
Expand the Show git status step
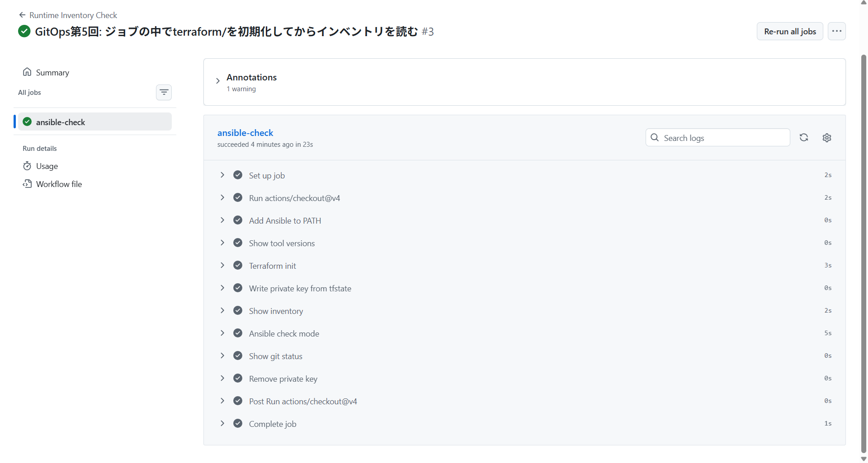point(222,356)
